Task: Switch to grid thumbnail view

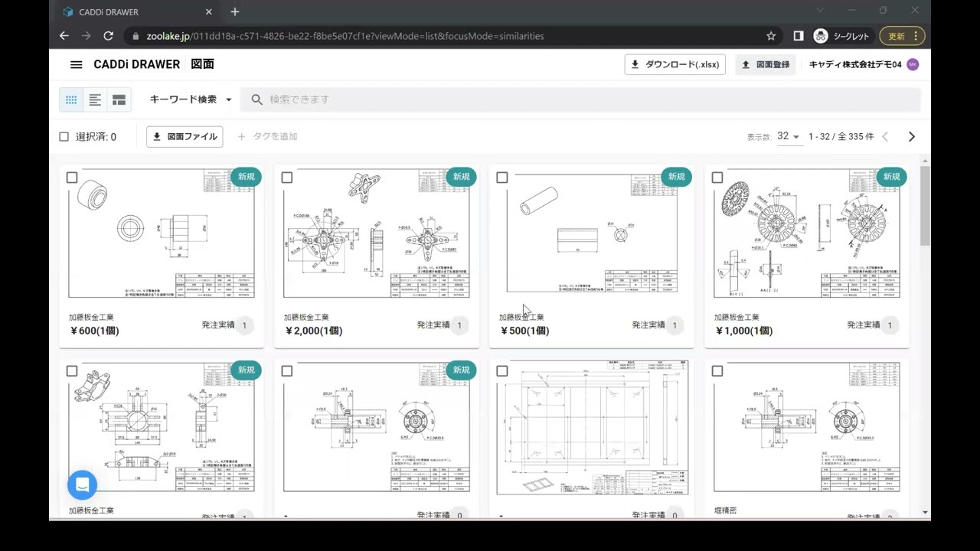Action: click(x=71, y=99)
